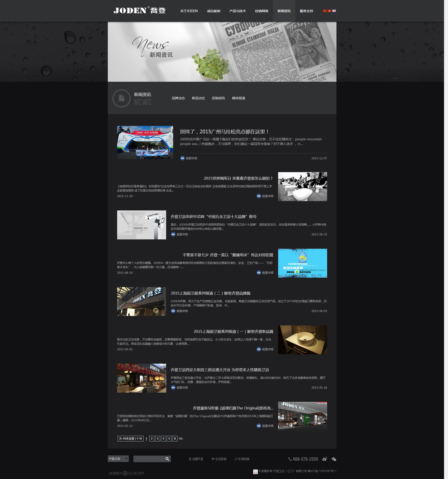Switch language via the China flag
The image size is (448, 479).
324,11
